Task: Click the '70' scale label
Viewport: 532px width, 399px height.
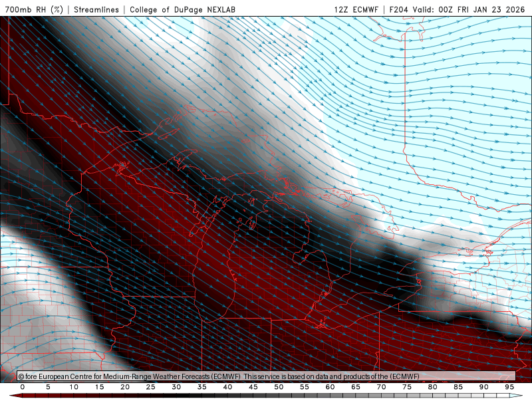Action: coord(381,387)
